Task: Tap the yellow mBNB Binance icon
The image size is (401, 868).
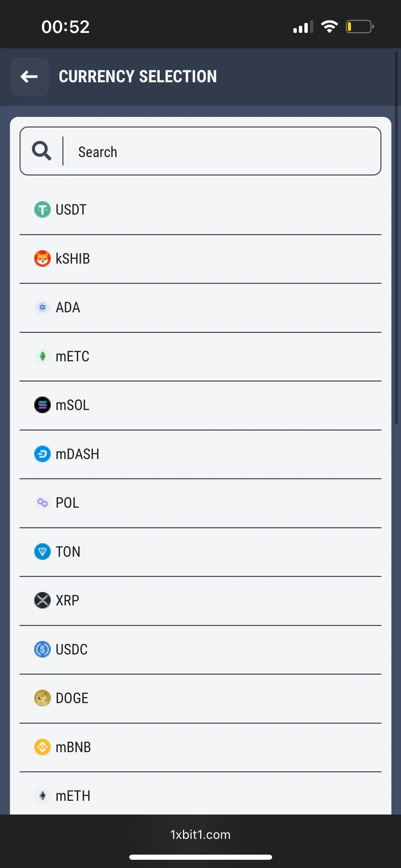Action: 42,747
